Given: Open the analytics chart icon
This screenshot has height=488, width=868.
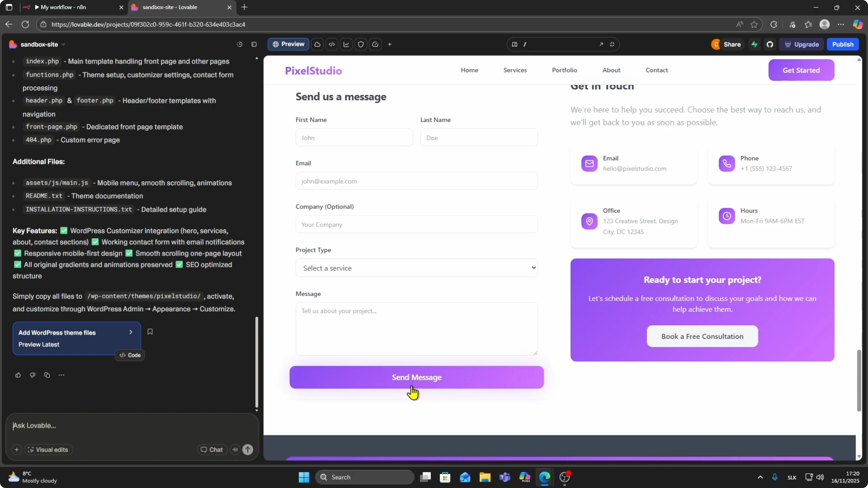Looking at the screenshot, I should (x=346, y=44).
